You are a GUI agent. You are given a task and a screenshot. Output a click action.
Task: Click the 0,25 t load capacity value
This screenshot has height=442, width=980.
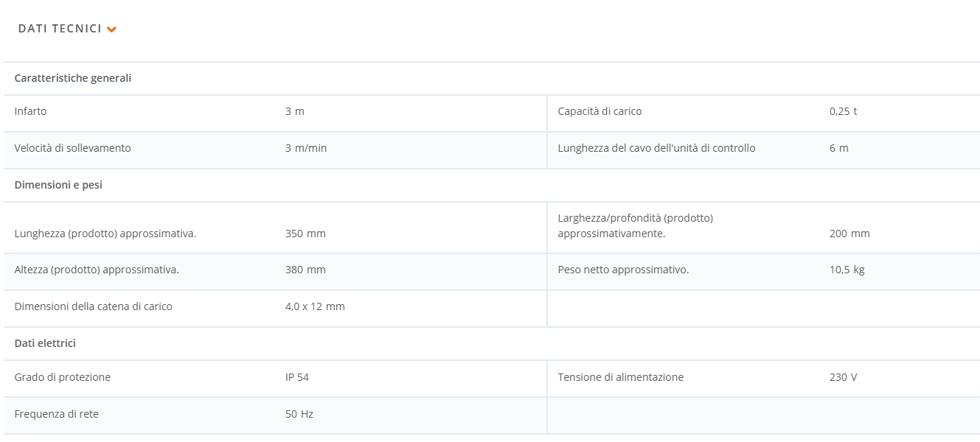click(x=843, y=111)
